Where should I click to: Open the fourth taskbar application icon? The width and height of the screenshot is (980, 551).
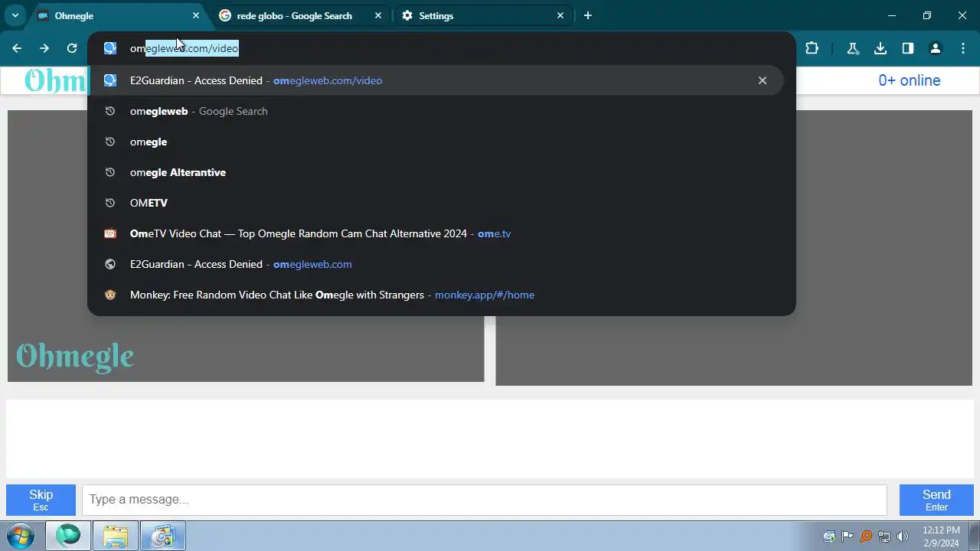click(x=162, y=536)
